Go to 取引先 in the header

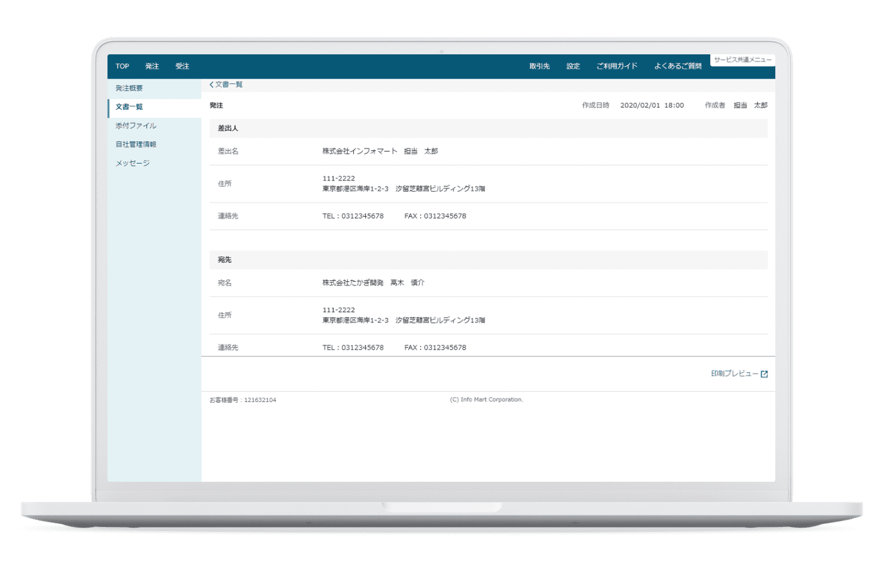[539, 66]
